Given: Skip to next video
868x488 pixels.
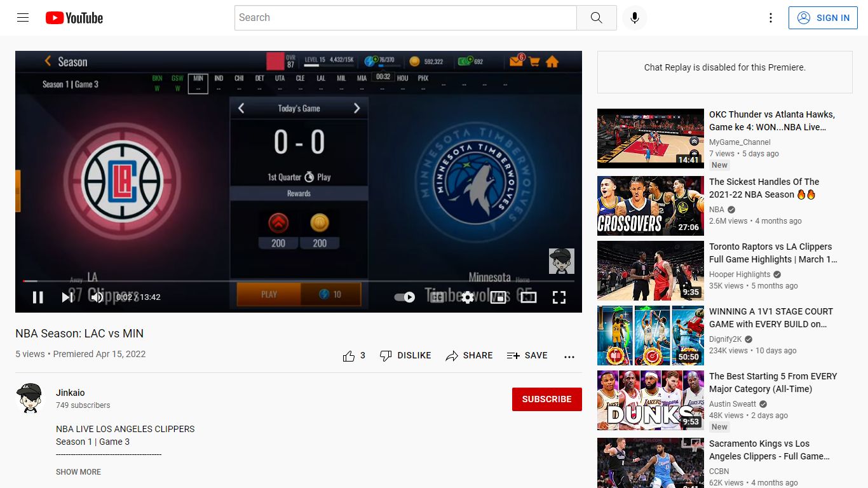Looking at the screenshot, I should (x=67, y=297).
